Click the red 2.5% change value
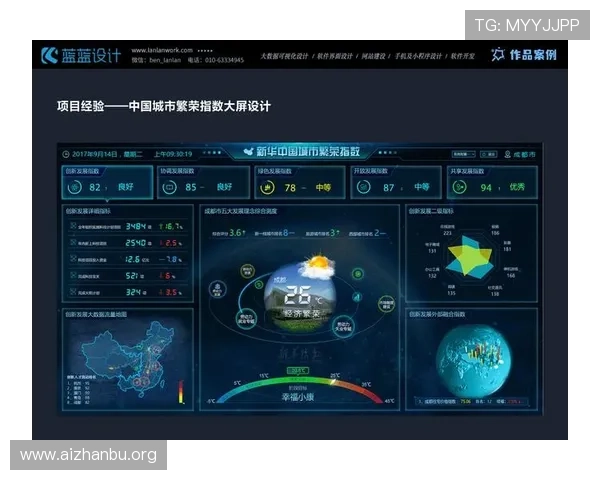The image size is (600, 480). [x=171, y=243]
